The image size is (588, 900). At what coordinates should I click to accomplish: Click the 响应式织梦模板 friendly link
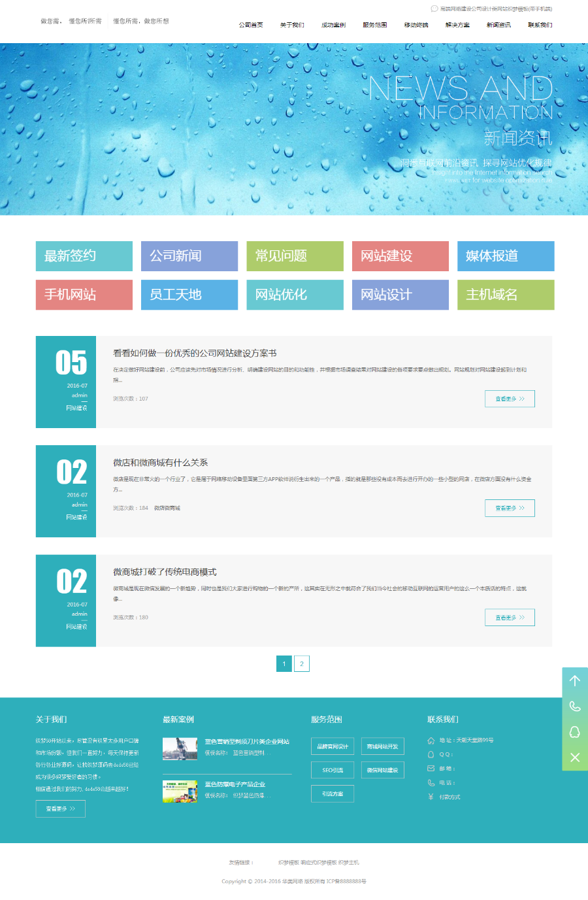[x=319, y=863]
